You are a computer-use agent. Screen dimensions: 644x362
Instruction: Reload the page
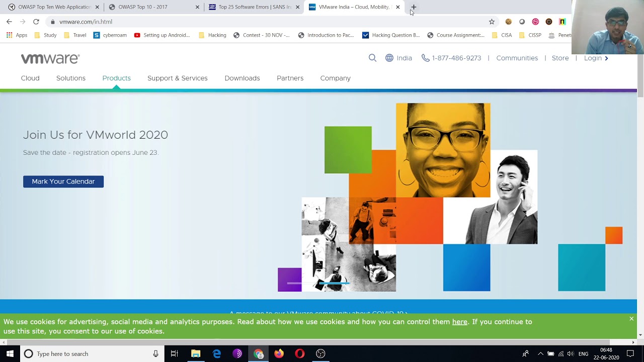pyautogui.click(x=36, y=22)
